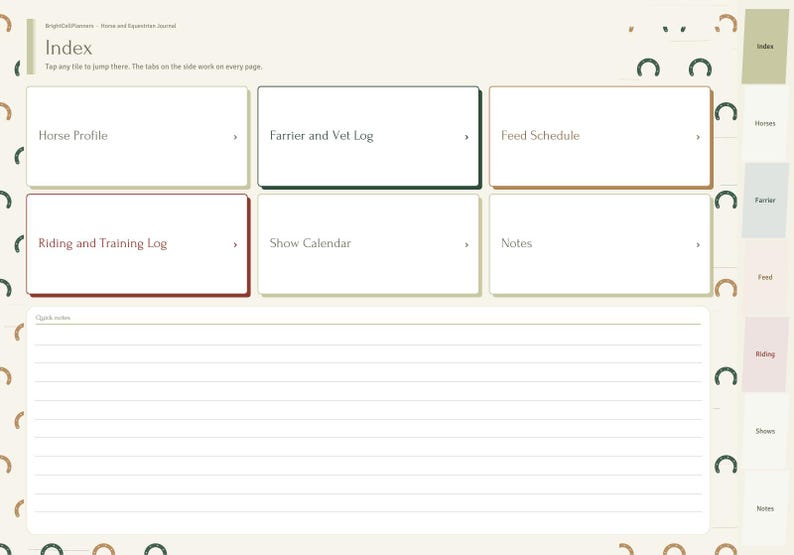794x555 pixels.
Task: Open the Notes tile
Action: point(600,244)
